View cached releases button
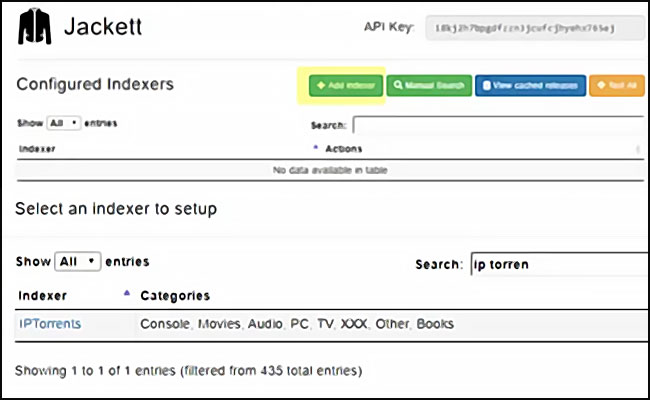650x400 pixels. [531, 85]
